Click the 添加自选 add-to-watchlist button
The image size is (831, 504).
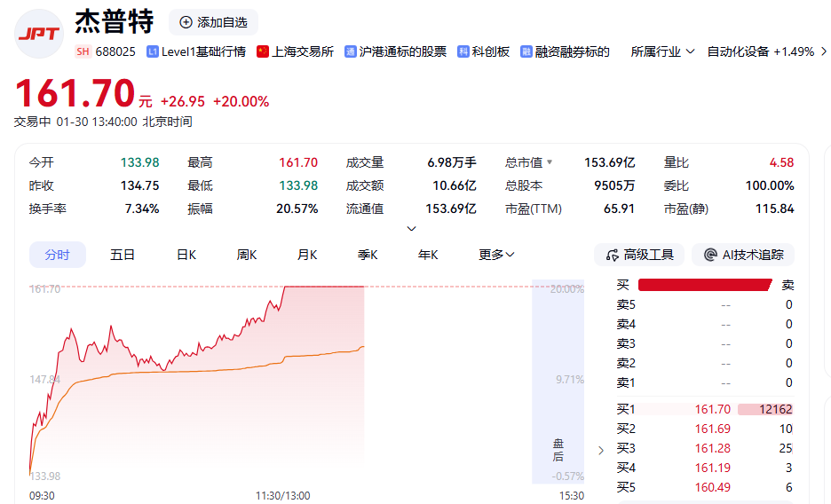pyautogui.click(x=213, y=22)
